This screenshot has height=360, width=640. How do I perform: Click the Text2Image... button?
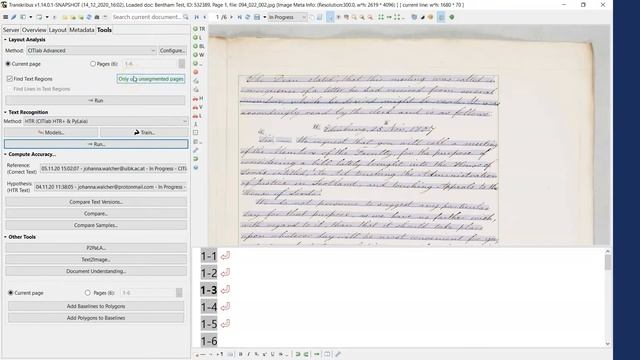point(96,260)
